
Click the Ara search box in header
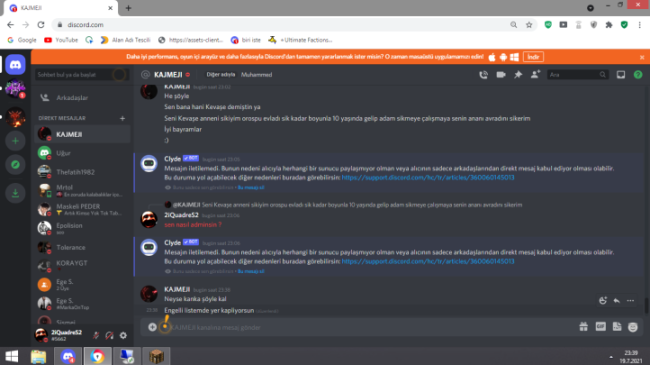[577, 75]
